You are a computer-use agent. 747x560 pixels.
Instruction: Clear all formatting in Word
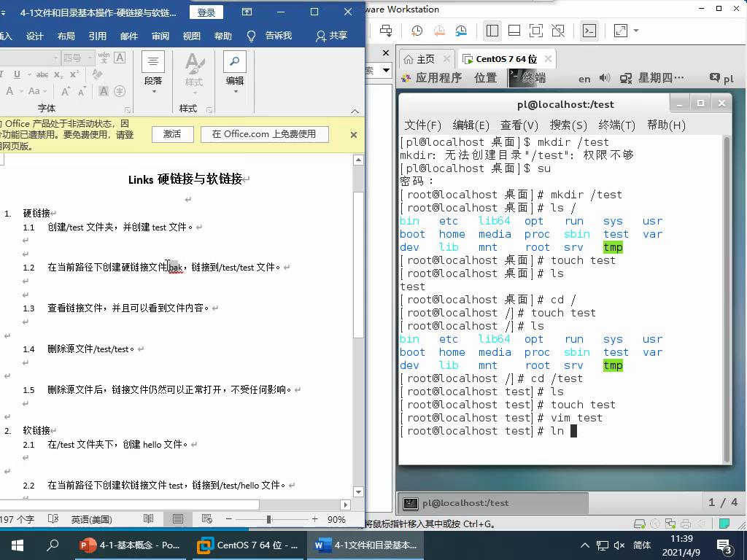pyautogui.click(x=96, y=73)
